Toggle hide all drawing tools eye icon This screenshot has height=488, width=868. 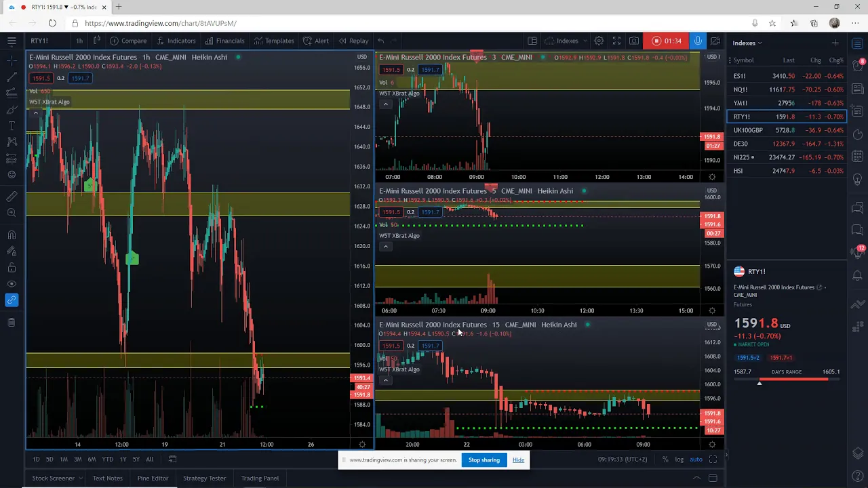(x=12, y=284)
